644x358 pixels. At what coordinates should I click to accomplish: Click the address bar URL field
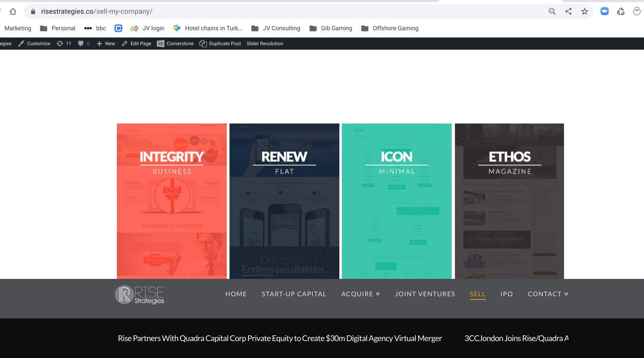click(283, 11)
